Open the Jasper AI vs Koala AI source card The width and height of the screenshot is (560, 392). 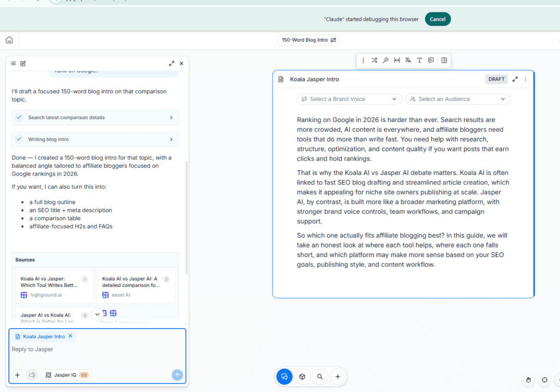point(54,315)
